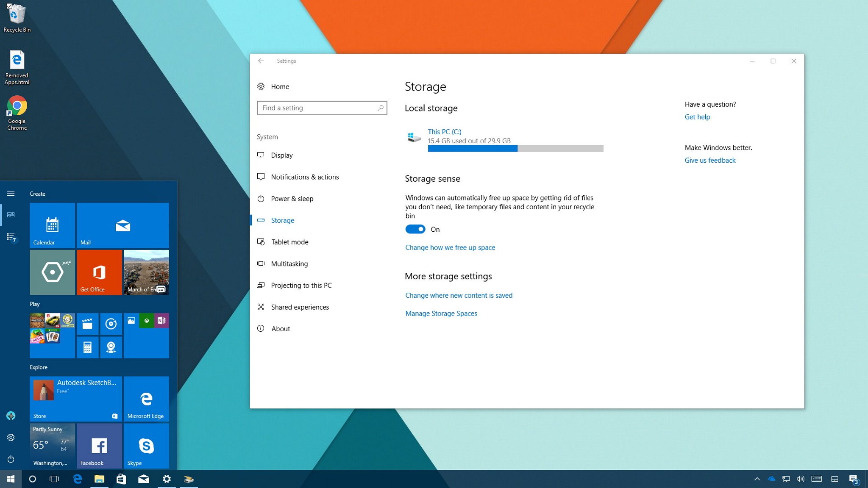
Task: Click the This PC C: storage bar
Action: coord(515,149)
